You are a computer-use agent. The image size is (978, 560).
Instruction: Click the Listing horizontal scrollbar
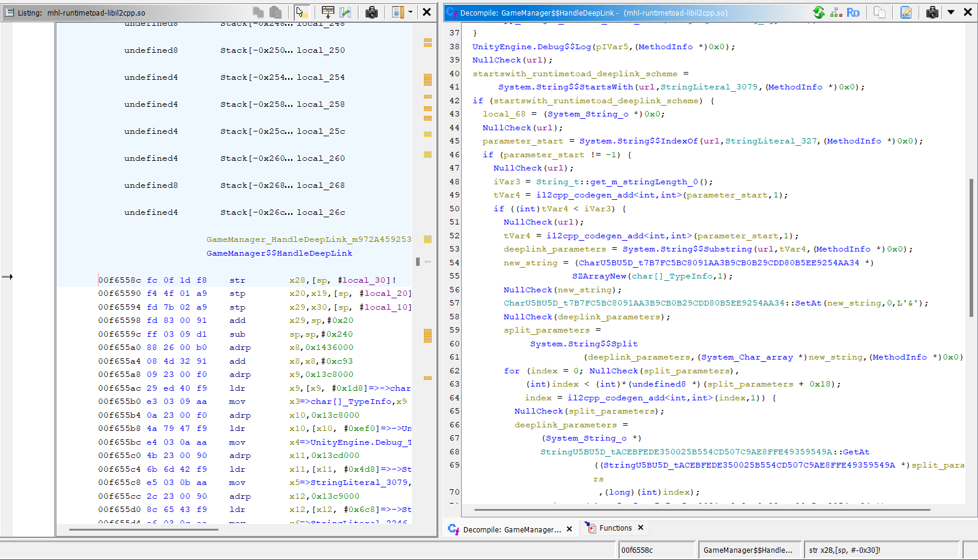(143, 529)
